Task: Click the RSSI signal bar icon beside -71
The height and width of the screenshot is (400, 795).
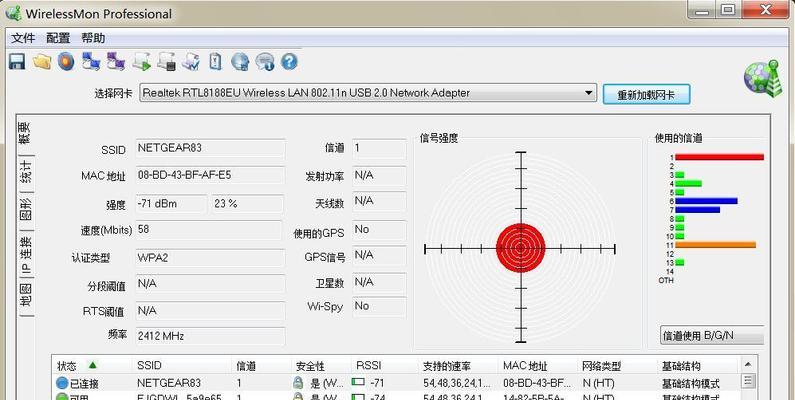Action: pos(358,382)
